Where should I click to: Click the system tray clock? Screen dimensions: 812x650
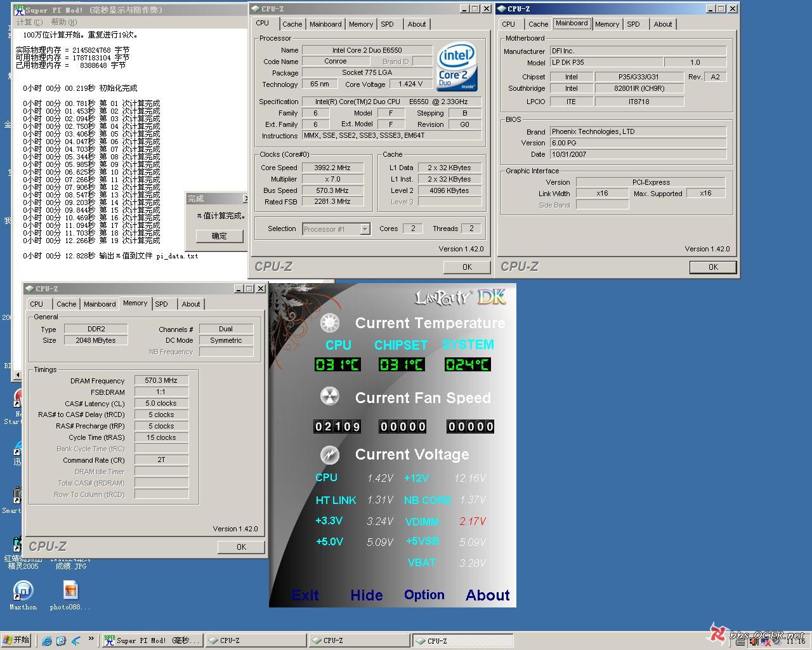pyautogui.click(x=796, y=641)
